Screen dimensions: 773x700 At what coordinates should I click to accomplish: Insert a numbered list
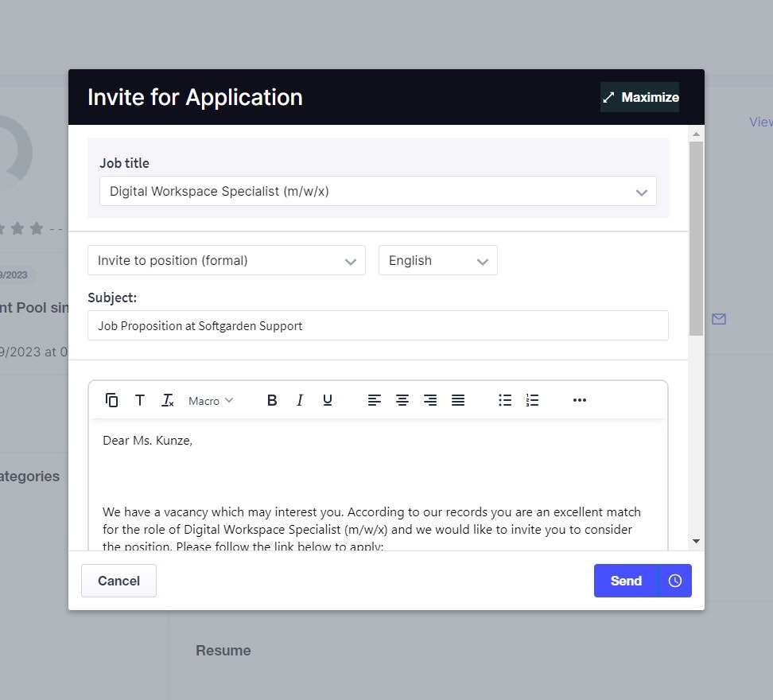[533, 400]
